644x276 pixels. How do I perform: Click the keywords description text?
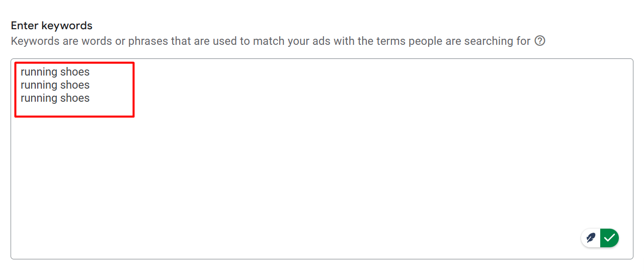[x=271, y=41]
